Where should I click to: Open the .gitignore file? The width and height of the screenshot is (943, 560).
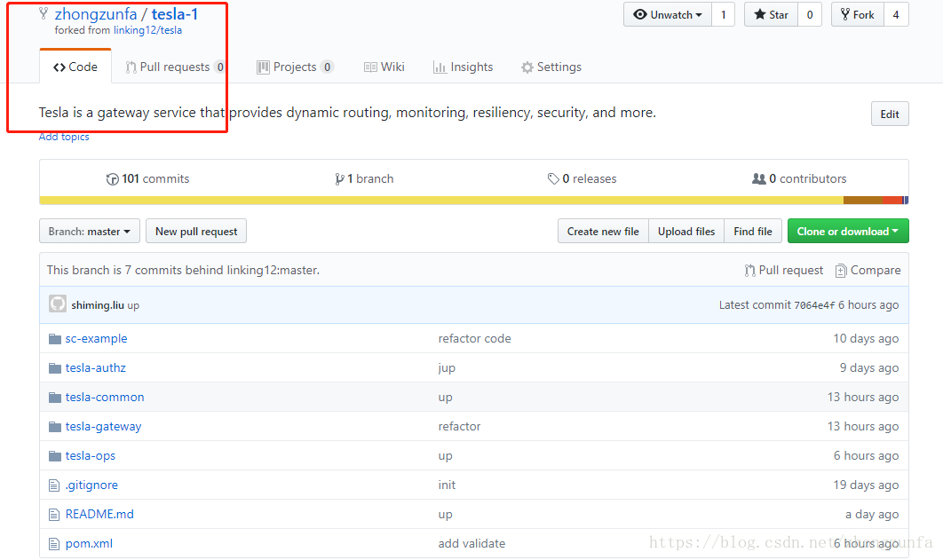[91, 485]
